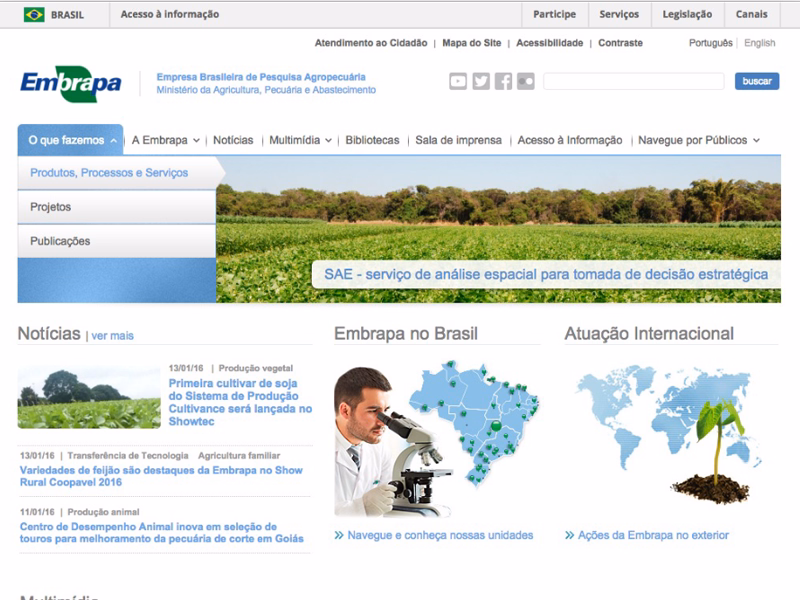The image size is (800, 600).
Task: Open Mapa do Site link
Action: point(471,43)
